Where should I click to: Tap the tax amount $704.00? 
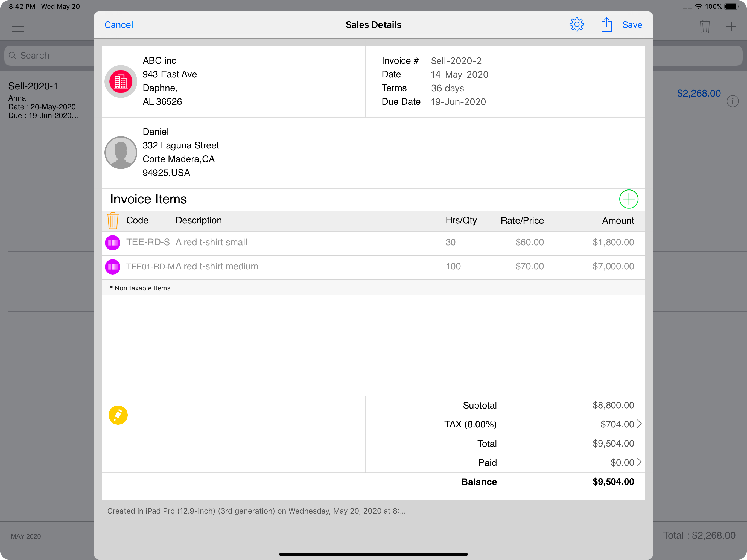pos(617,424)
